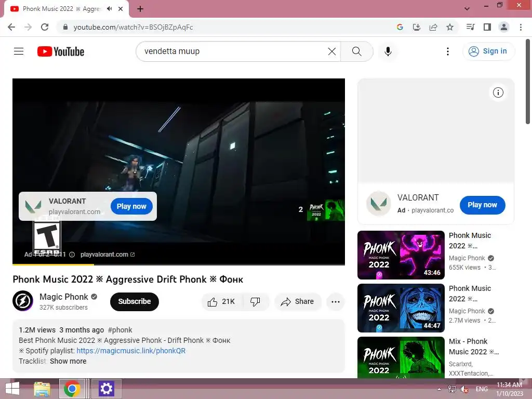532x399 pixels.
Task: Click Play now on video ad overlay
Action: [x=131, y=206]
